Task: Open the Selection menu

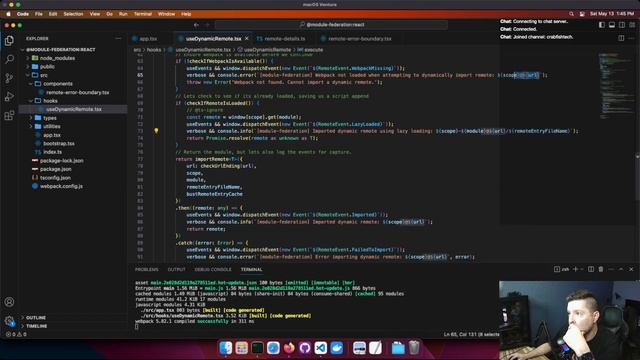Action: pyautogui.click(x=73, y=14)
